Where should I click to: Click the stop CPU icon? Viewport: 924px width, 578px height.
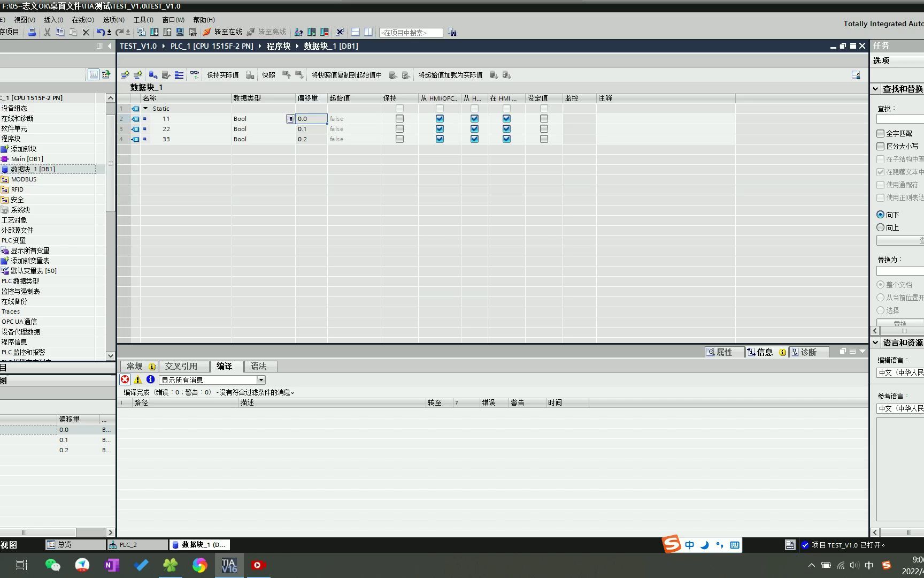pyautogui.click(x=324, y=32)
